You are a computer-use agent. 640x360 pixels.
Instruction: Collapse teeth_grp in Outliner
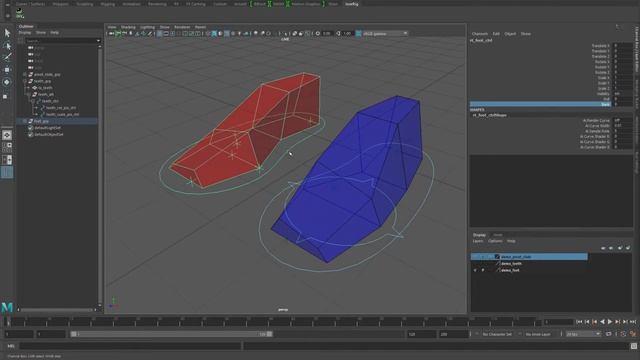coord(25,81)
